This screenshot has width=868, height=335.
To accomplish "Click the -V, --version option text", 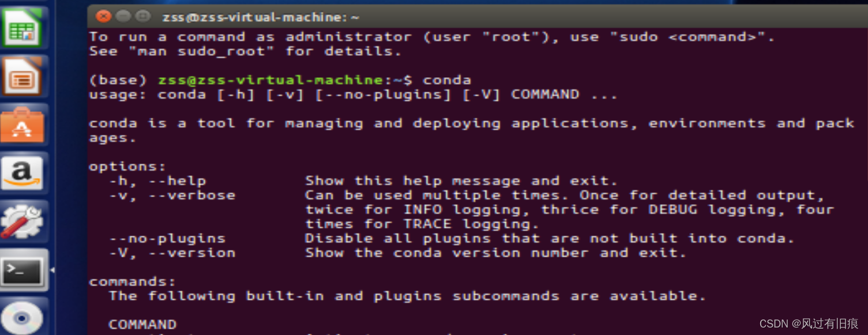I will tap(172, 253).
